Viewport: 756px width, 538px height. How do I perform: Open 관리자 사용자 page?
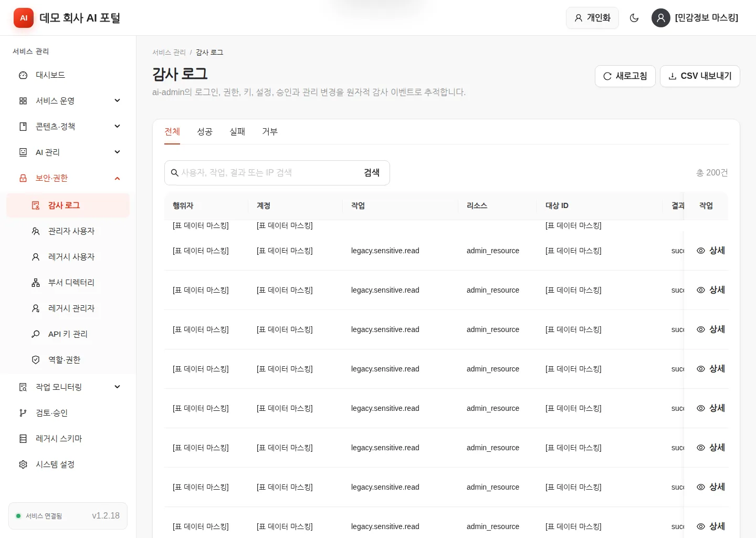click(x=68, y=231)
